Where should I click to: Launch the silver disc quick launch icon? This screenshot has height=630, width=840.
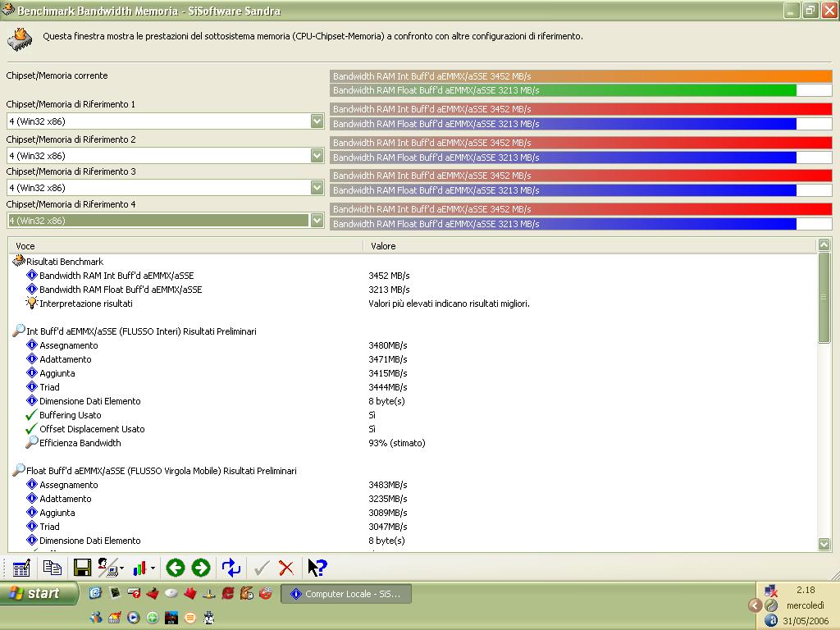(x=171, y=593)
